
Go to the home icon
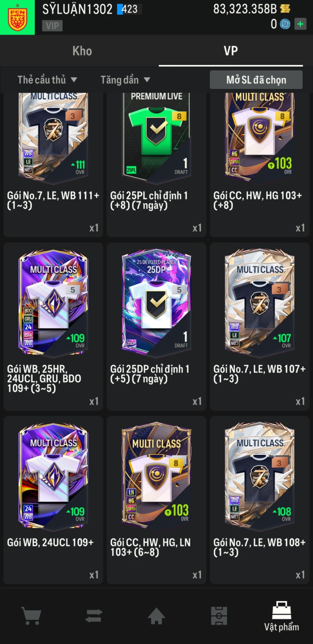[x=156, y=616]
